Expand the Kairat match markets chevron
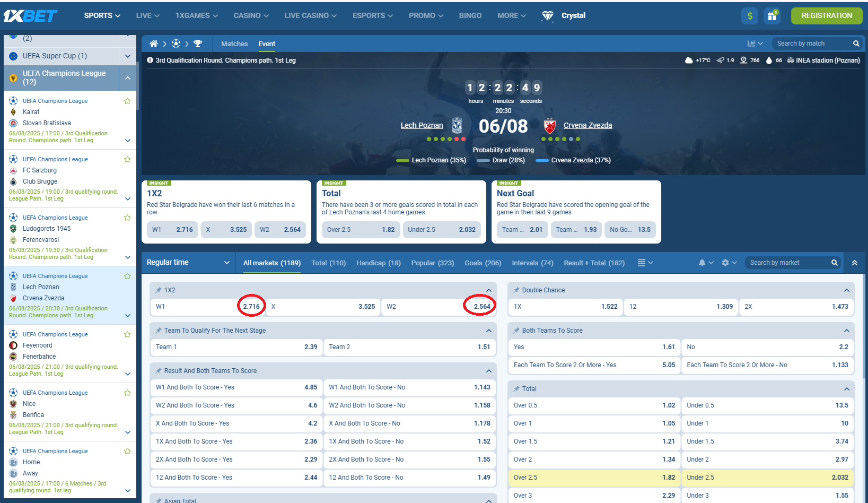This screenshot has width=868, height=503. pyautogui.click(x=128, y=141)
